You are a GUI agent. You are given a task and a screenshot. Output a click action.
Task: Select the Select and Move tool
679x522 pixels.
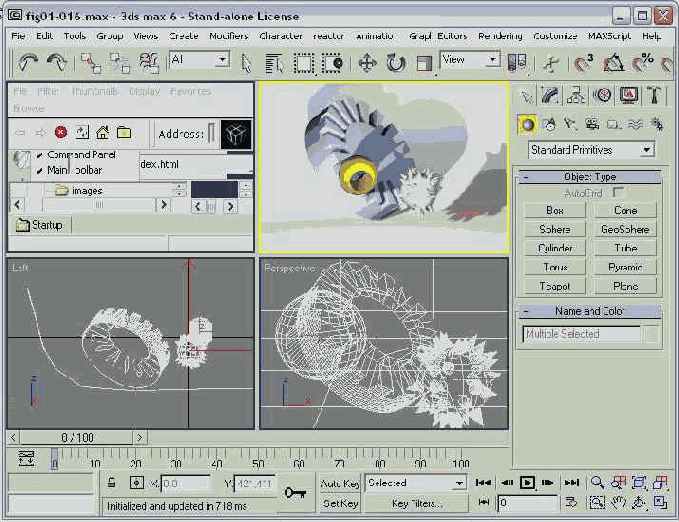click(367, 62)
